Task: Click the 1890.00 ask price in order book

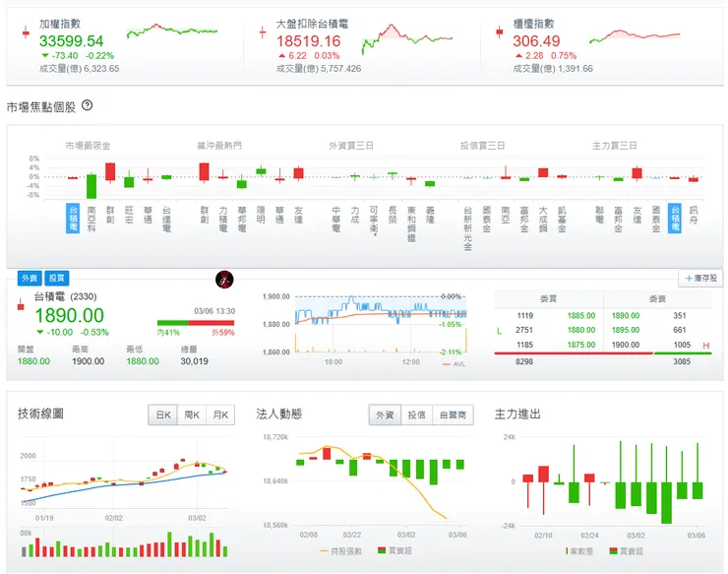Action: 626,316
